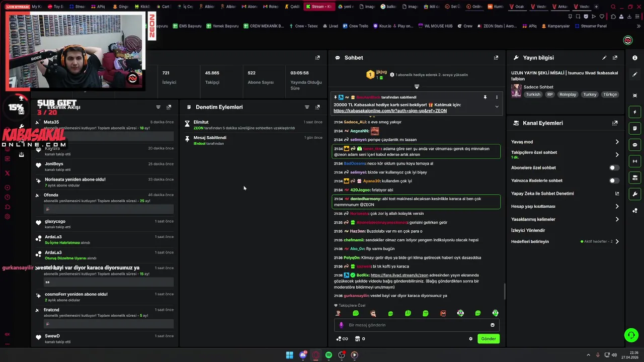The image size is (644, 362).
Task: Click the chat panel scrollbar
Action: [x=504, y=292]
